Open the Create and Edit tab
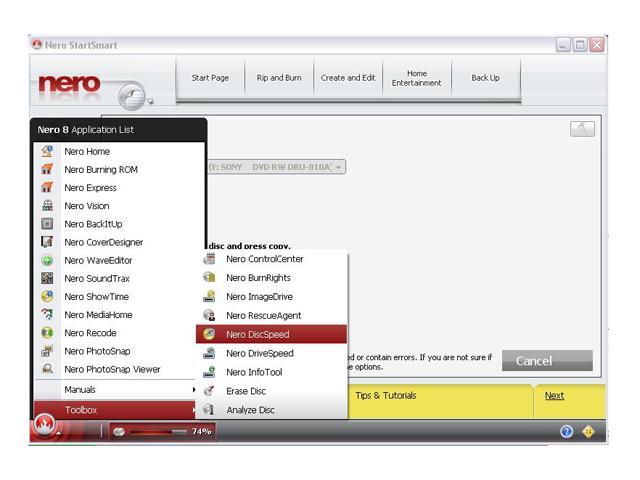Screen dimensions: 640x480 click(x=348, y=78)
